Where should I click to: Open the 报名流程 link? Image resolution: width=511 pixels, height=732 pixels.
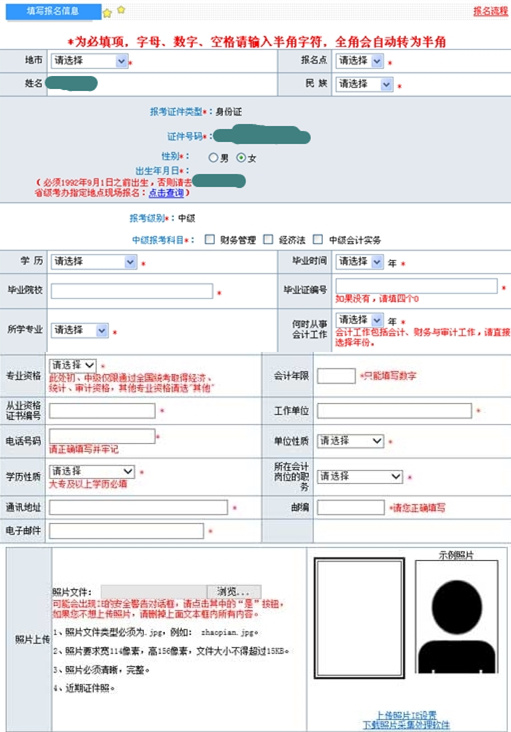pos(490,11)
